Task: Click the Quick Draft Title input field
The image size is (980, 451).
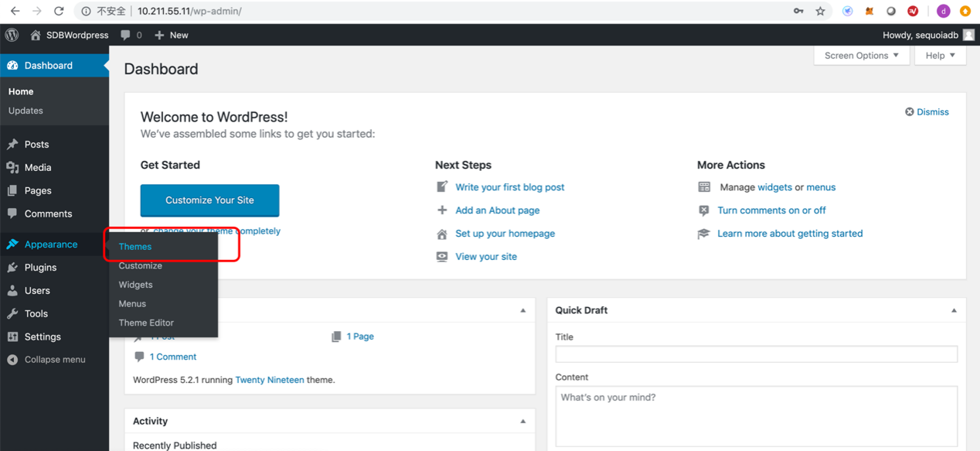Action: pos(756,354)
